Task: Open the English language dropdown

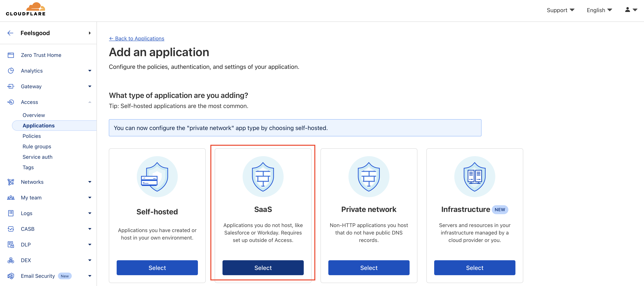Action: (x=599, y=10)
